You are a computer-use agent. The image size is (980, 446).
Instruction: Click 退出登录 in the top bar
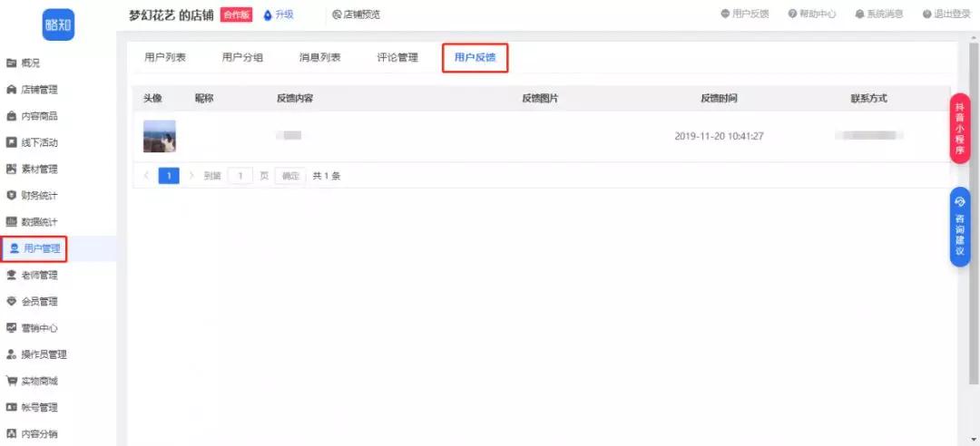[946, 14]
